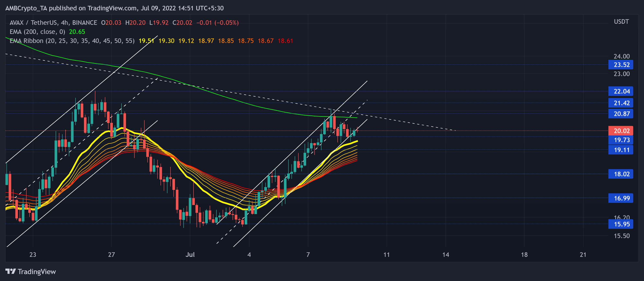Select the 18.02 price level label

[x=621, y=174]
